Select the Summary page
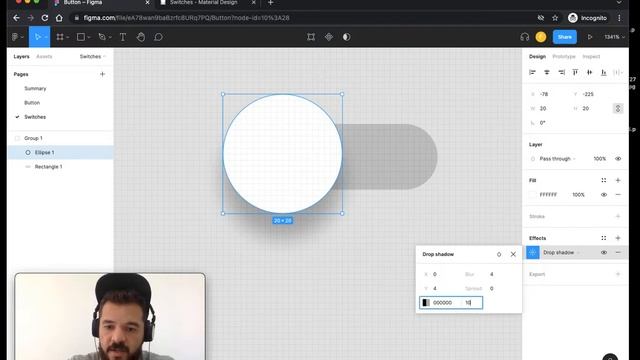The height and width of the screenshot is (360, 640). 35,89
